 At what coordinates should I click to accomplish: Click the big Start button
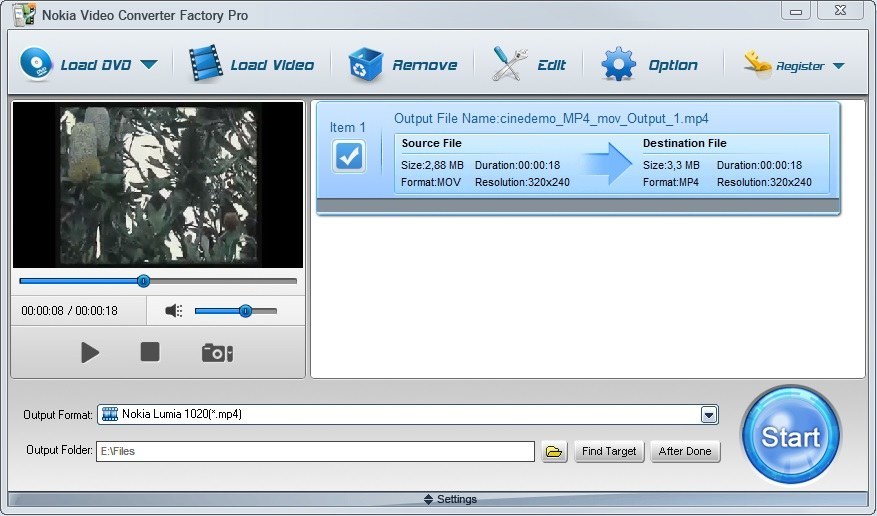coord(790,435)
